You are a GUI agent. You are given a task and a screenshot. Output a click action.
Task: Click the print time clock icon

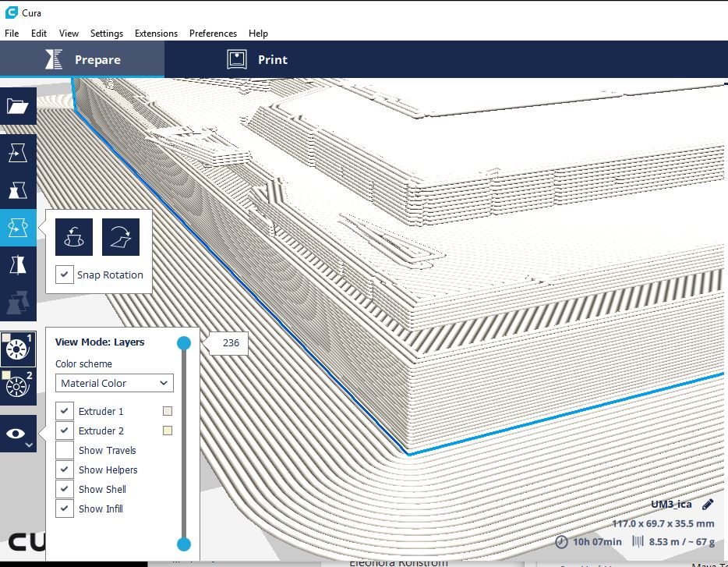coord(561,542)
